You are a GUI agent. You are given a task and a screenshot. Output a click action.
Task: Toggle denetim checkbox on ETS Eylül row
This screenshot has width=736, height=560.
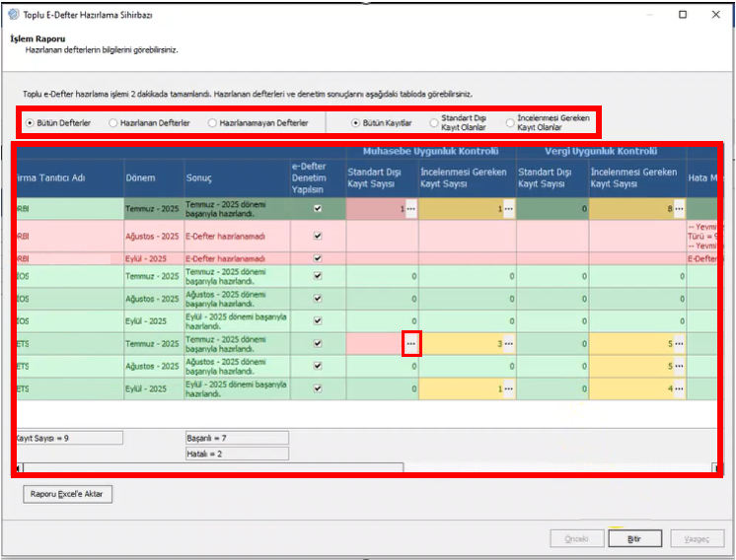[x=318, y=388]
